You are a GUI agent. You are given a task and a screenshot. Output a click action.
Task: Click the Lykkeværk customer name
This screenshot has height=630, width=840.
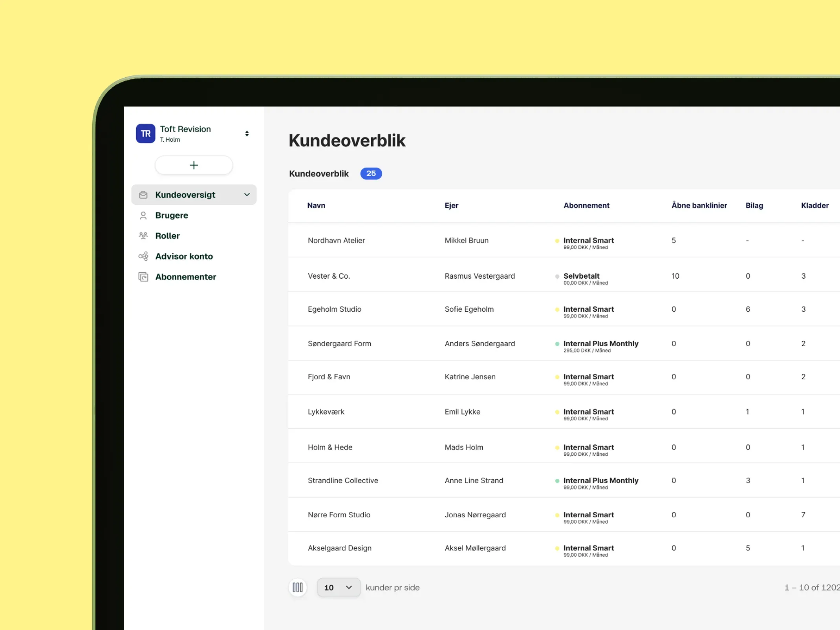point(326,412)
